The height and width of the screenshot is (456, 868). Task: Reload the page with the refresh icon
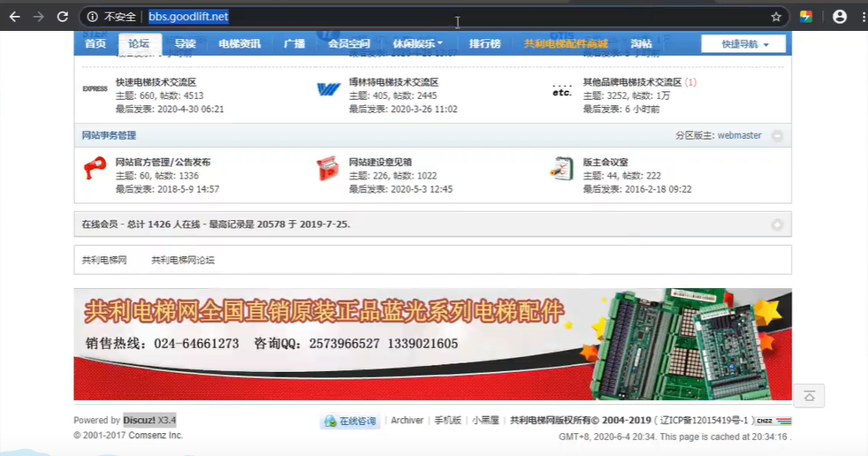[63, 17]
